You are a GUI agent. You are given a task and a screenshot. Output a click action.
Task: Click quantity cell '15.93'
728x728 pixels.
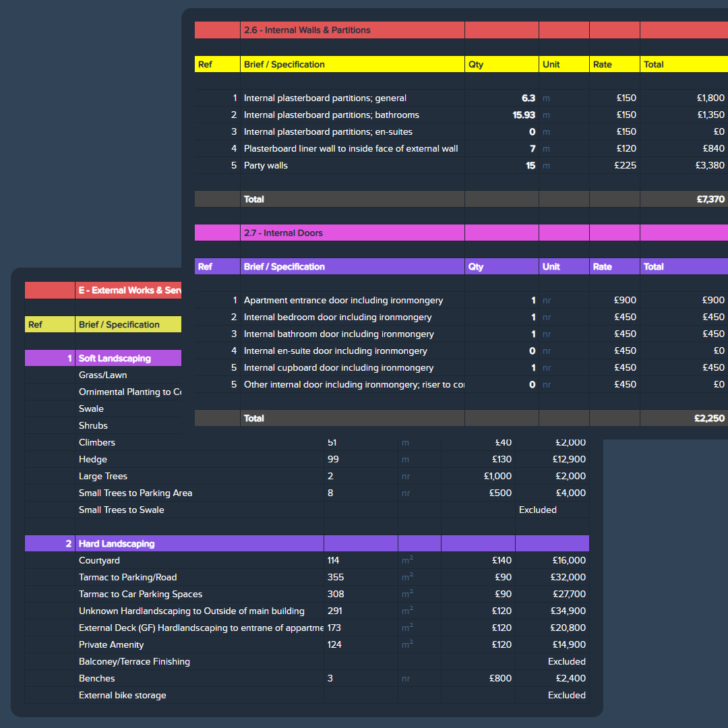click(x=524, y=115)
